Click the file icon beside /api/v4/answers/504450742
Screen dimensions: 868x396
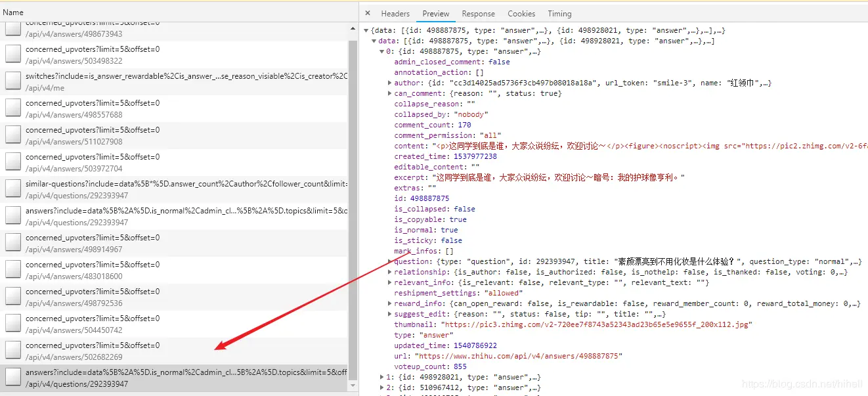(x=13, y=323)
